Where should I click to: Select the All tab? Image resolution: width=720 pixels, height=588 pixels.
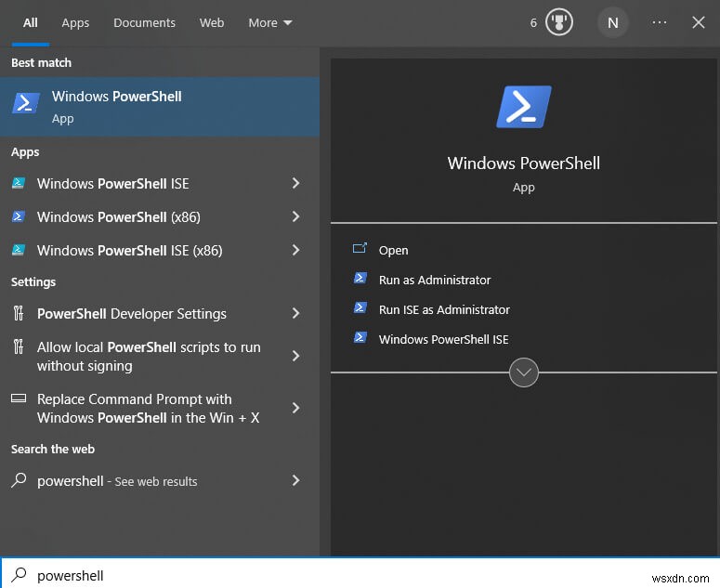pos(31,23)
